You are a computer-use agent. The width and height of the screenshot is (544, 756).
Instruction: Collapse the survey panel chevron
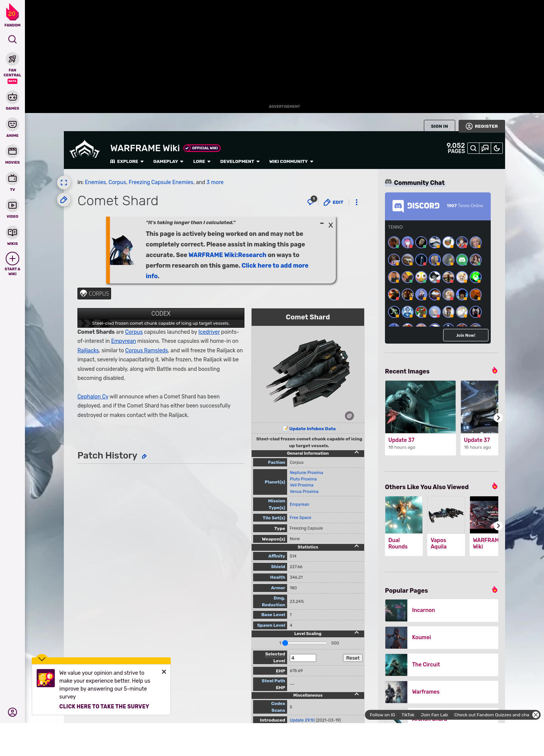click(x=42, y=658)
